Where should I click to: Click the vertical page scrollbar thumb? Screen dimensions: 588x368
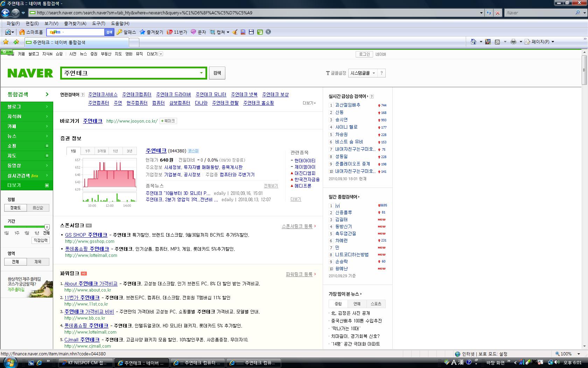tap(584, 69)
